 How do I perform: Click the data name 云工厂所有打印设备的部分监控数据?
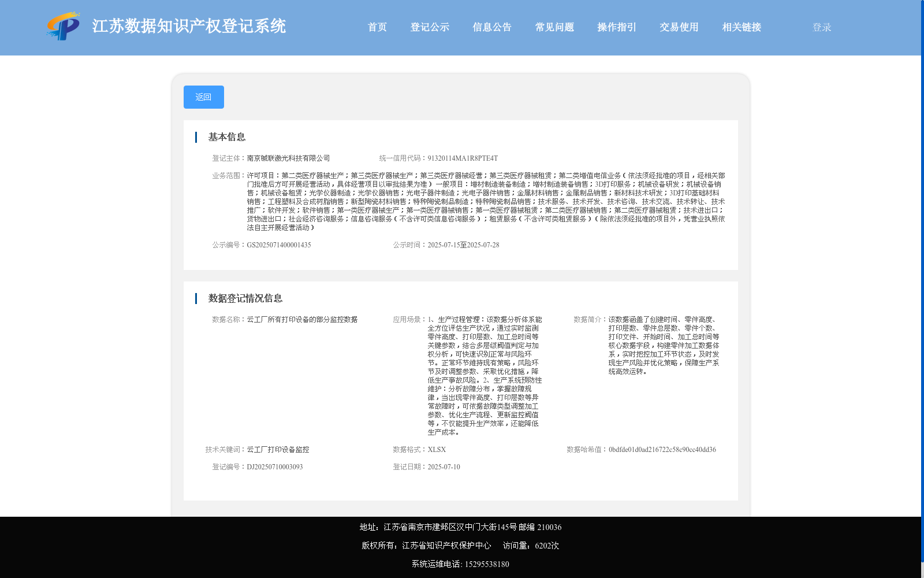[x=303, y=320]
